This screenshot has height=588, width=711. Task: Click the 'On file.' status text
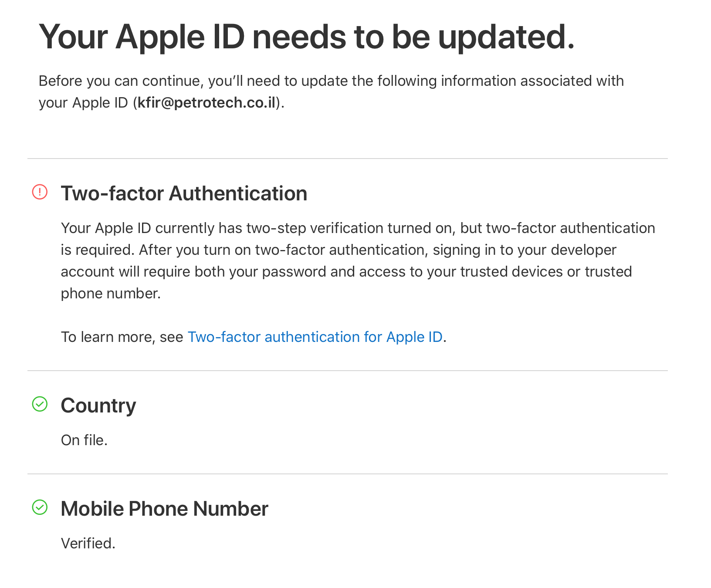point(84,440)
